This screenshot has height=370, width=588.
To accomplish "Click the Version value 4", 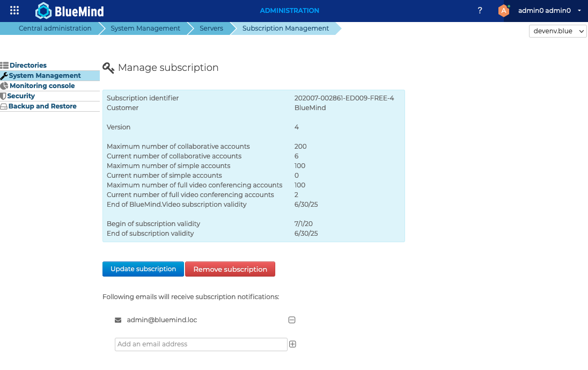I will 297,127.
